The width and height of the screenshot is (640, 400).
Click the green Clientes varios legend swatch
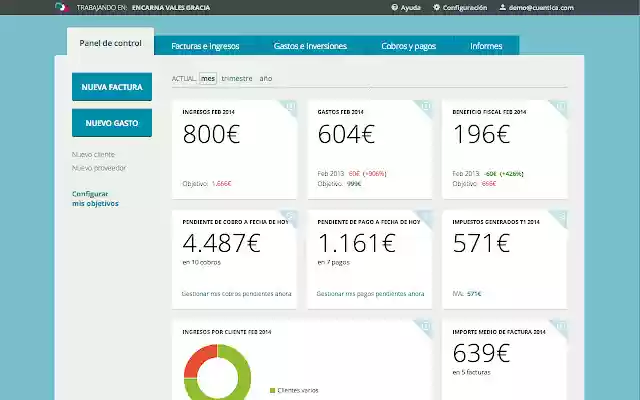tap(273, 390)
